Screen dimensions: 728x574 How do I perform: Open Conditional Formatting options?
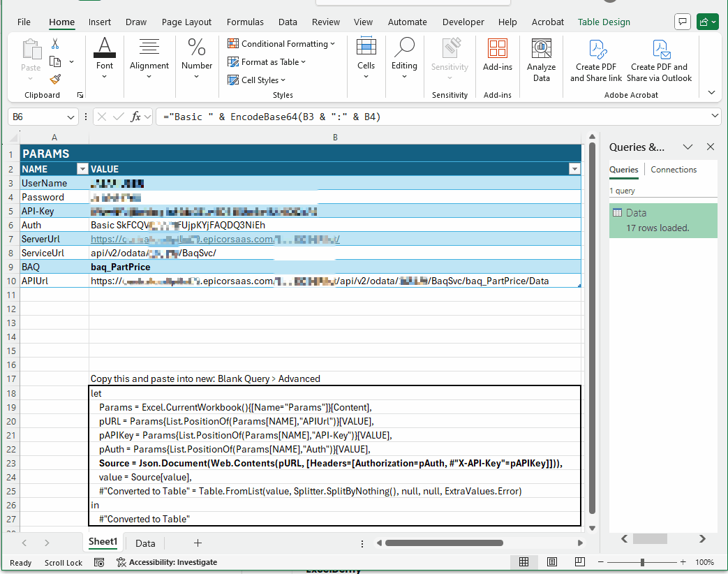click(281, 43)
